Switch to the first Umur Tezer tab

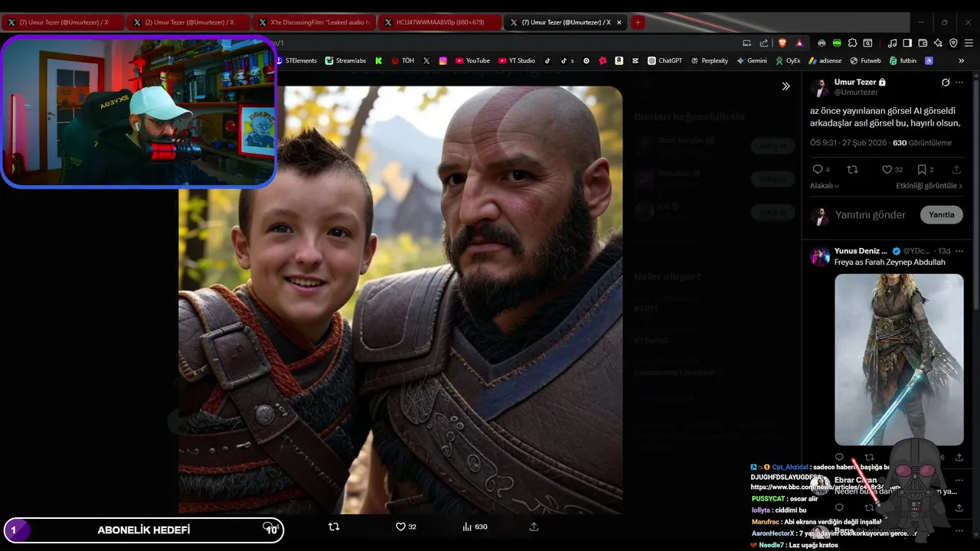[63, 22]
